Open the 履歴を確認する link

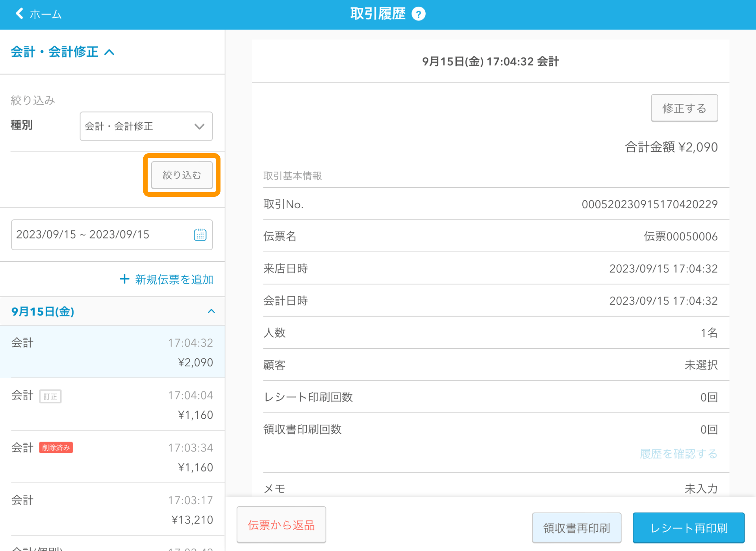point(678,454)
